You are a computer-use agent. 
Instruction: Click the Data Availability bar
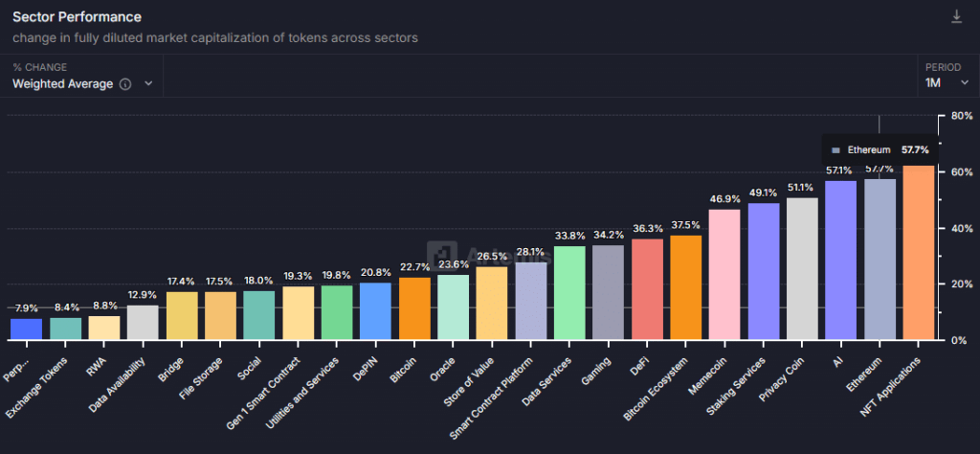coord(144,323)
